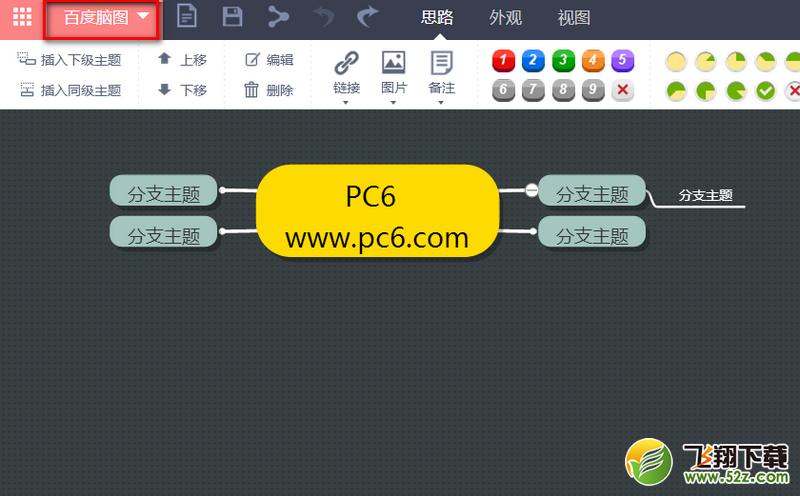Create a new document with the file icon
The image size is (800, 496).
pos(187,16)
